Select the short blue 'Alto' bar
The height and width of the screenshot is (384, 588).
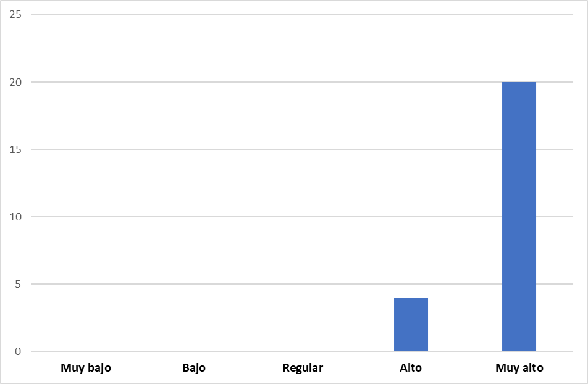[411, 324]
